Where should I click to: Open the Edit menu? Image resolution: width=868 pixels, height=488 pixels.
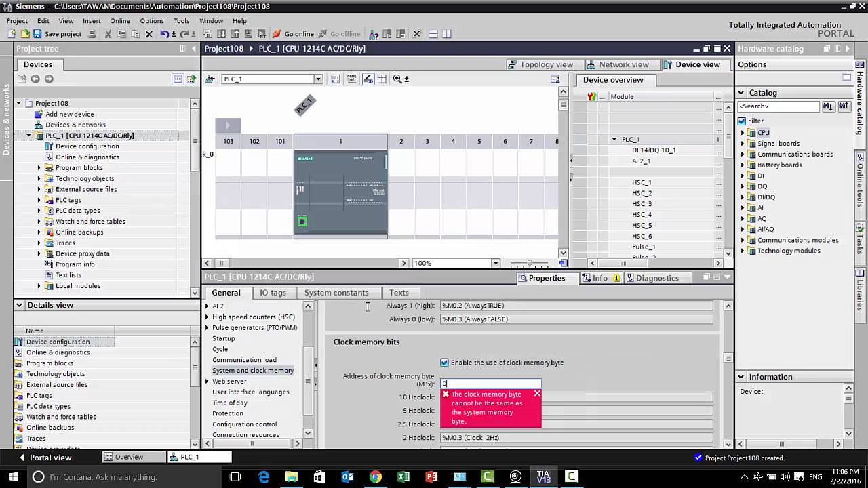(43, 21)
